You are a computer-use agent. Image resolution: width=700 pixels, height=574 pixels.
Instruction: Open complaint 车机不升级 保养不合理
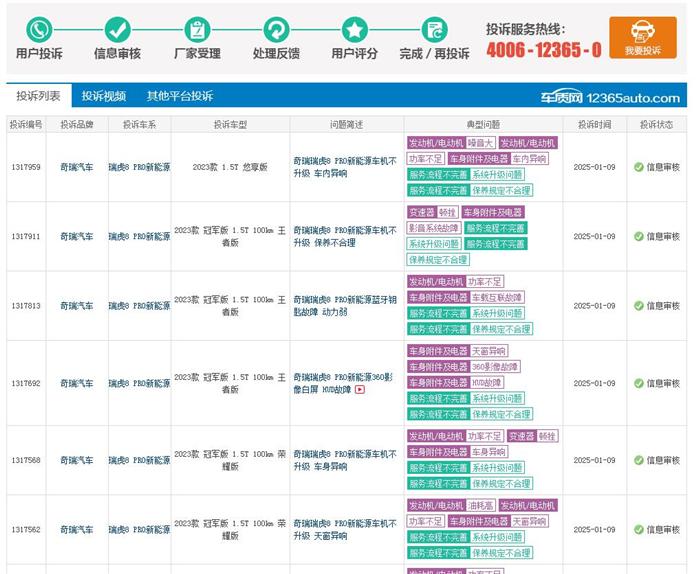(345, 237)
